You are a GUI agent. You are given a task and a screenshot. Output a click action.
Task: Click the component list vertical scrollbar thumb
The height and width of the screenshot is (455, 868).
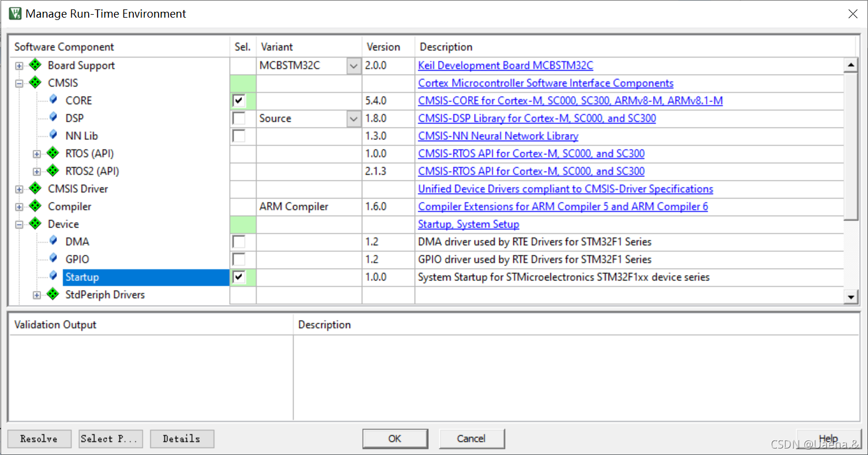[850, 145]
